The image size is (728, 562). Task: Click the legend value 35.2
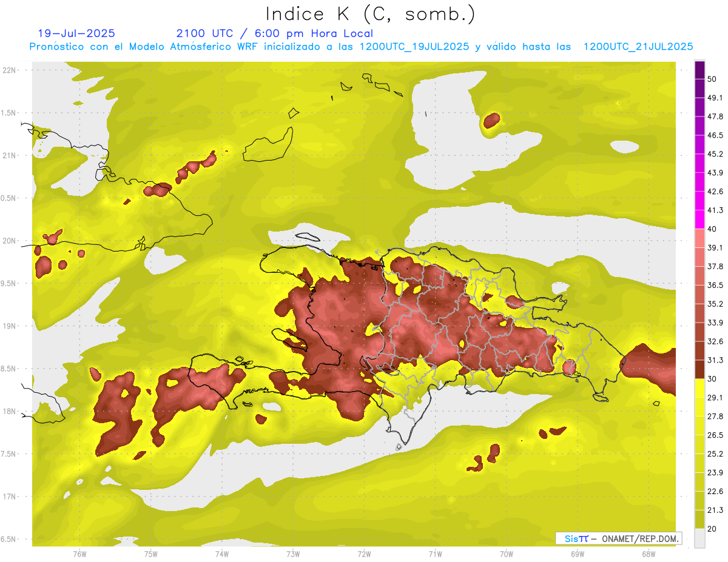coord(715,304)
